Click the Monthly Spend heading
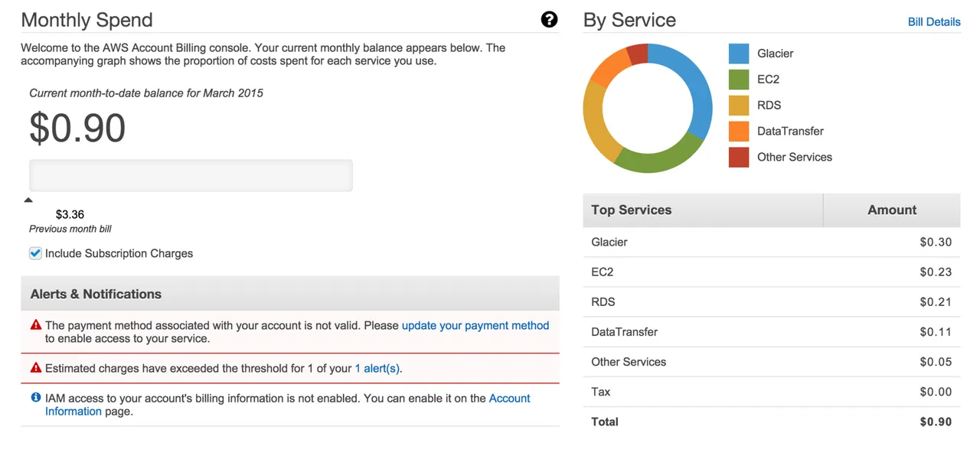 [87, 20]
